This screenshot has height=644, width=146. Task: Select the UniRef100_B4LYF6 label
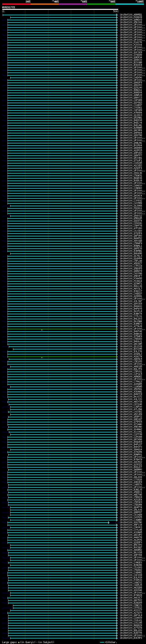(131, 369)
